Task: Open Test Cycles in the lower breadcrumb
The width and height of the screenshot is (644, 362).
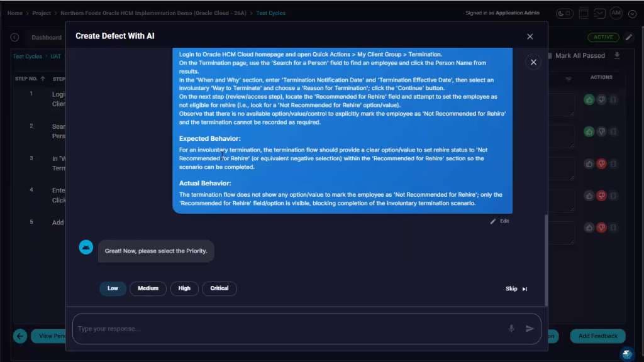Action: (x=27, y=57)
